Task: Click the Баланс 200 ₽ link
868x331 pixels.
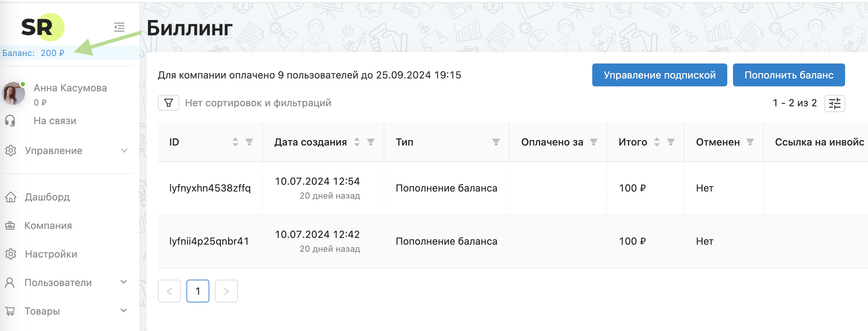Action: tap(34, 53)
